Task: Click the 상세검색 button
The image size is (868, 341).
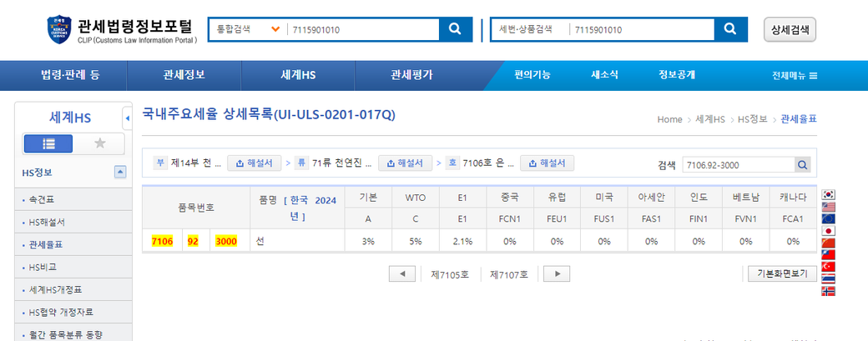Action: (790, 29)
